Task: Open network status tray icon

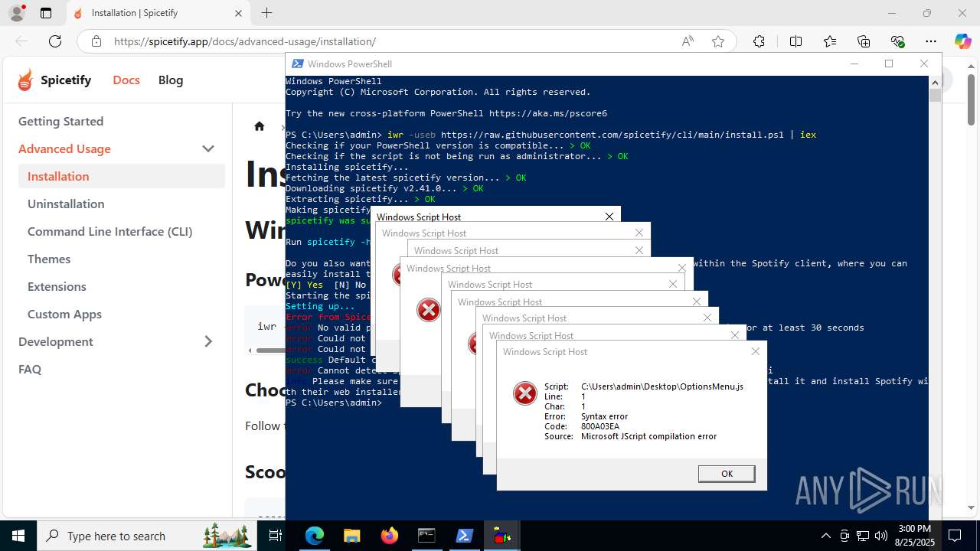Action: (x=863, y=536)
